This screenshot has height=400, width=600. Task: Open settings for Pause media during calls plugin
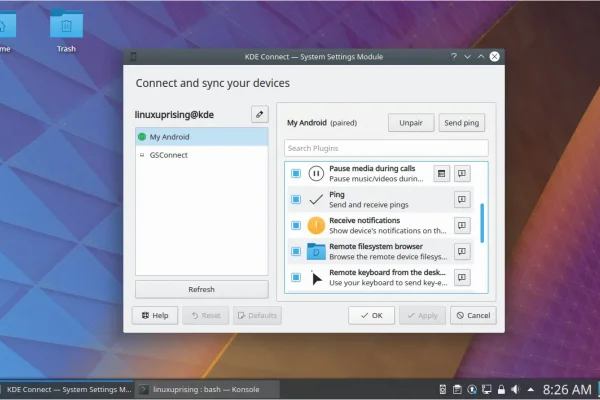[x=441, y=173]
